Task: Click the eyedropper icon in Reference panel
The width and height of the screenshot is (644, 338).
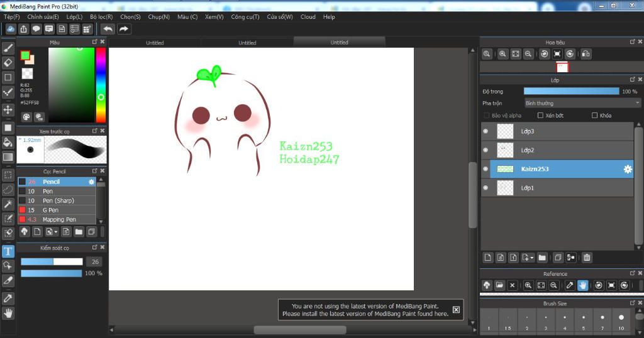Action: pyautogui.click(x=570, y=285)
